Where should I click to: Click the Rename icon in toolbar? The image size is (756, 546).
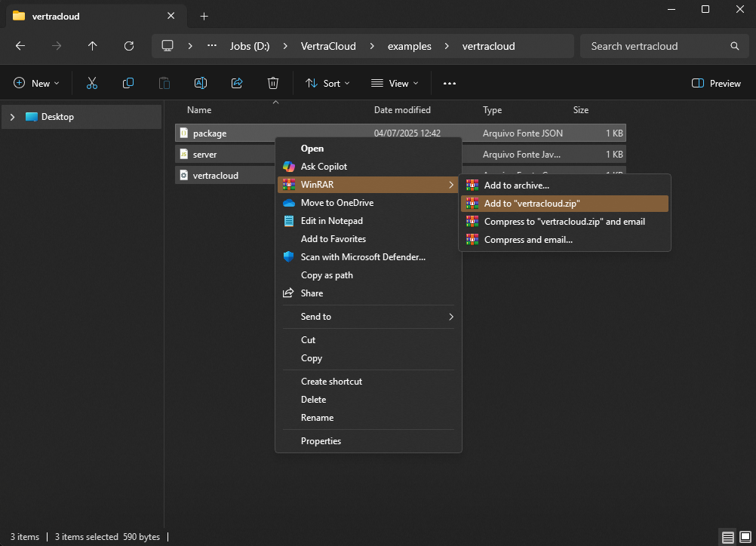coord(201,84)
